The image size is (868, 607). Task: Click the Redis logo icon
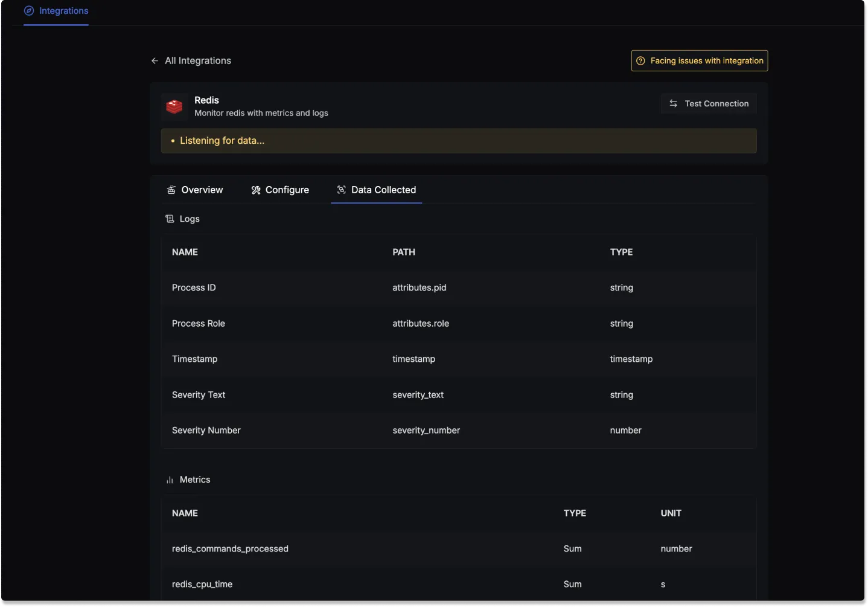pos(174,107)
